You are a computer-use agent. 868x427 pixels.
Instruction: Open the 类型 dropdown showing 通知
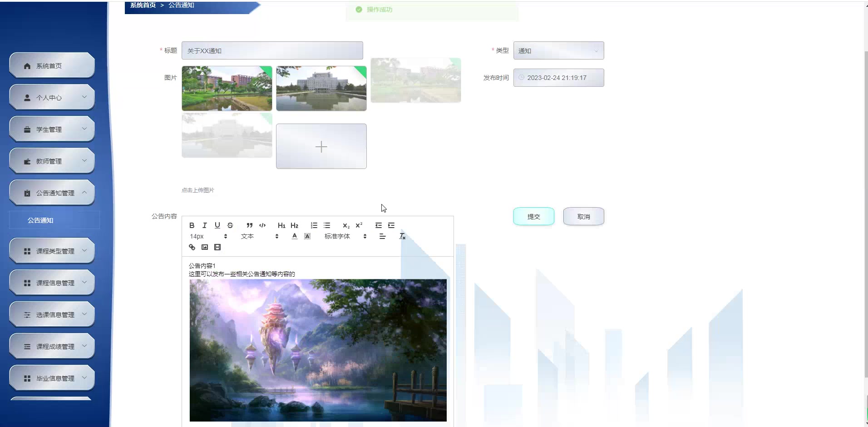coord(558,50)
